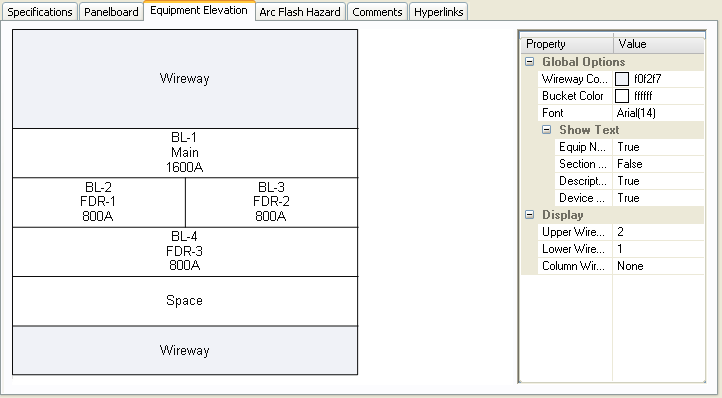The width and height of the screenshot is (722, 398).
Task: Collapse the Show Text subgroup
Action: point(547,130)
